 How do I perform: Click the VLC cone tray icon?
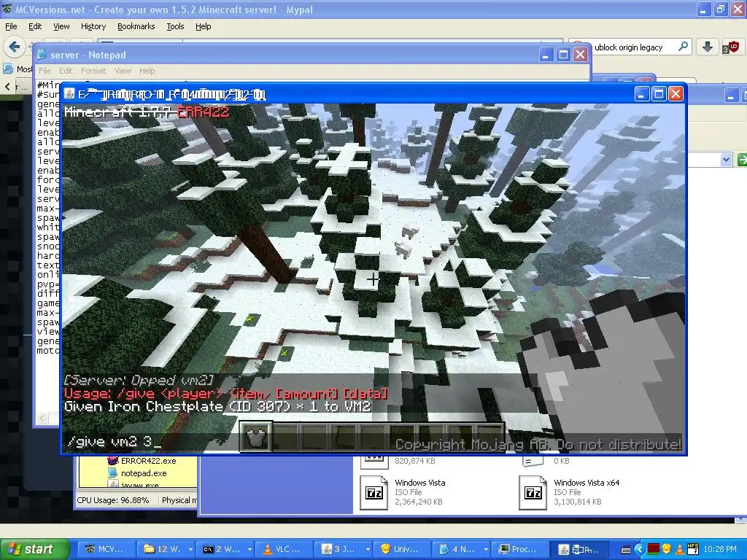(680, 549)
